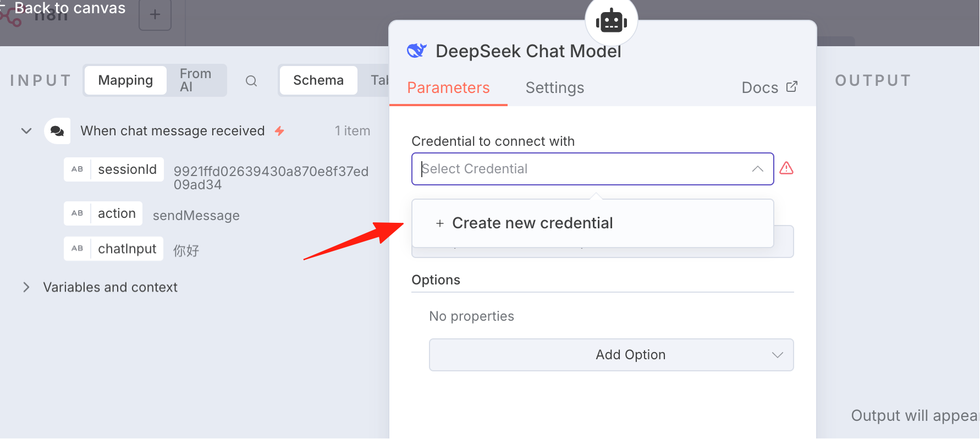Expand Variables and context section
The image size is (980, 439).
[26, 287]
